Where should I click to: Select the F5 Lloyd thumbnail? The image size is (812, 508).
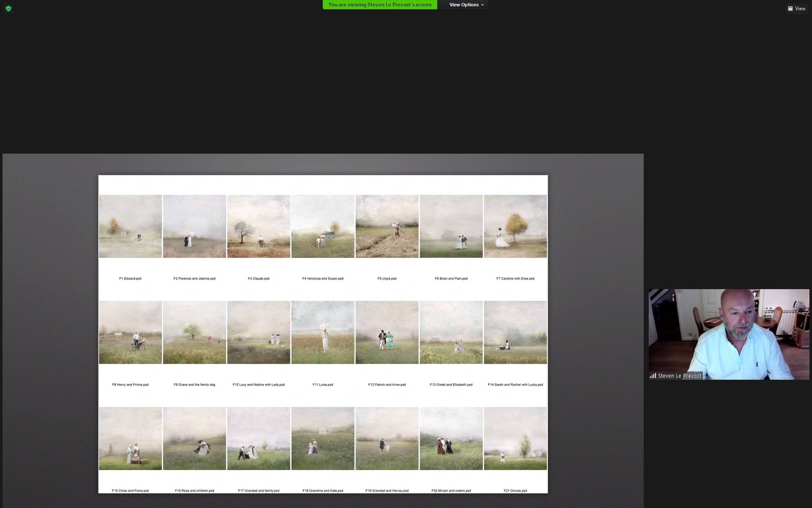[x=387, y=226]
